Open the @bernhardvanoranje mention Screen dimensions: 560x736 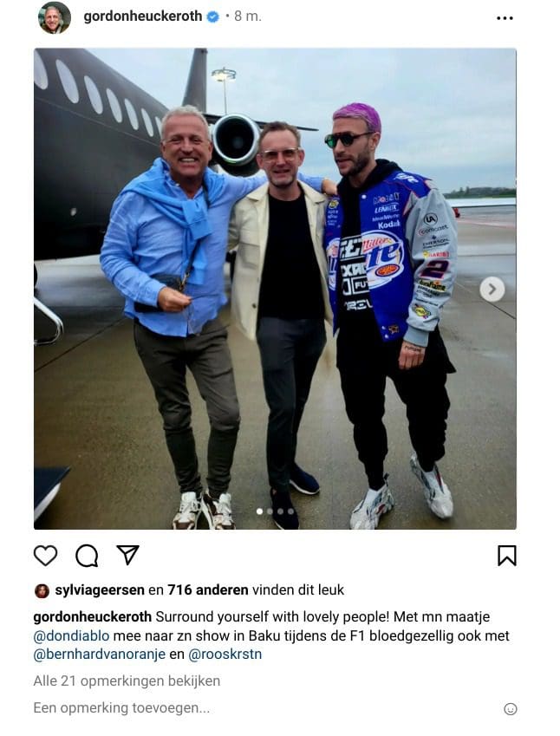coord(100,655)
